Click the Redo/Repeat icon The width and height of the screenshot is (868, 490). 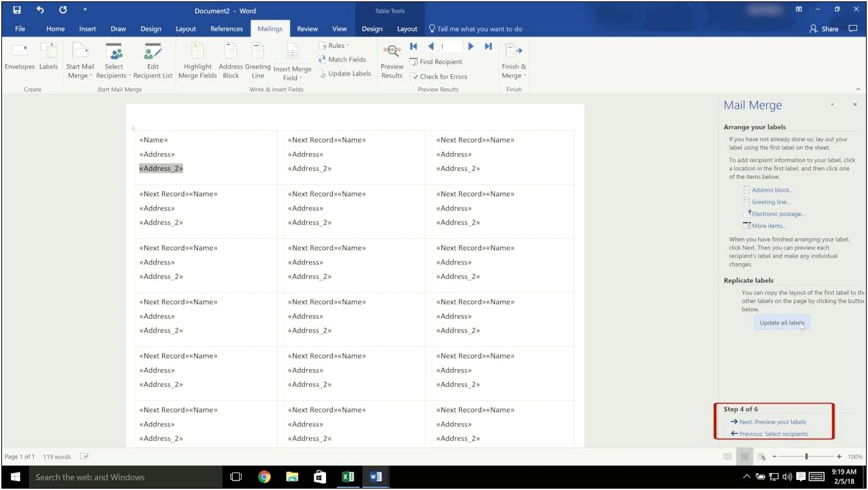tap(63, 10)
